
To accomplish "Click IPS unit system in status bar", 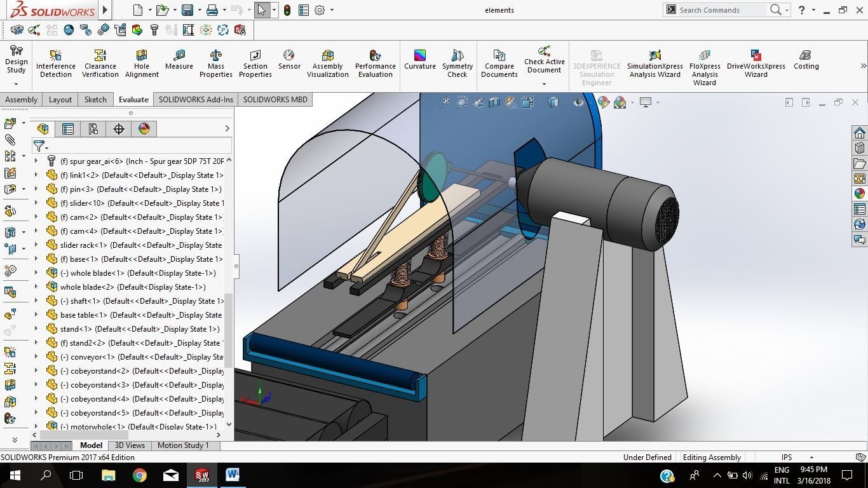I will tap(787, 457).
